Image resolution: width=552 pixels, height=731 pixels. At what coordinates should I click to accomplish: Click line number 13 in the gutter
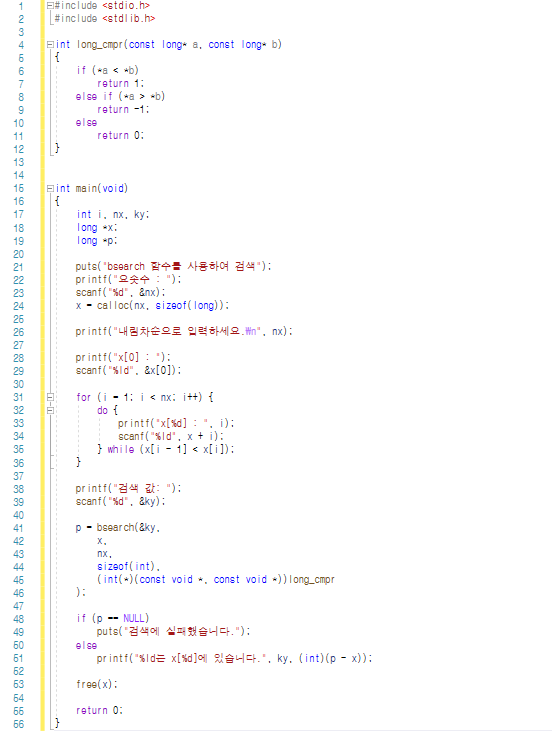coord(19,162)
